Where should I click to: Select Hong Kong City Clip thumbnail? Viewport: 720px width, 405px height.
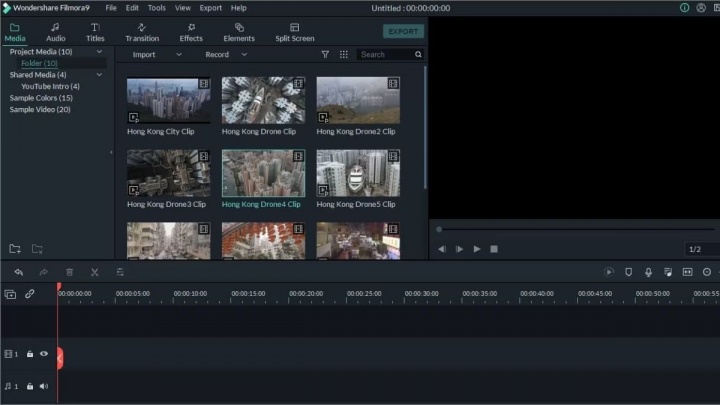[169, 100]
